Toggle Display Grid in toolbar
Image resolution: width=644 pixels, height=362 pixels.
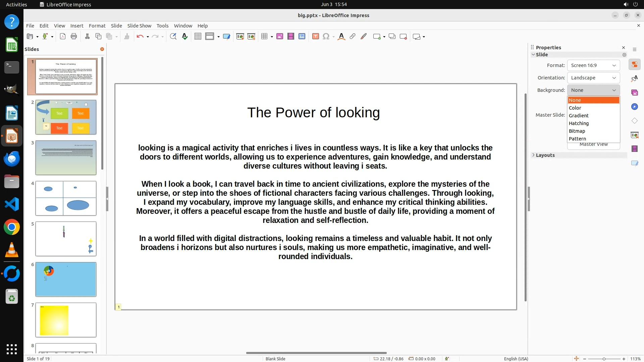click(x=198, y=37)
